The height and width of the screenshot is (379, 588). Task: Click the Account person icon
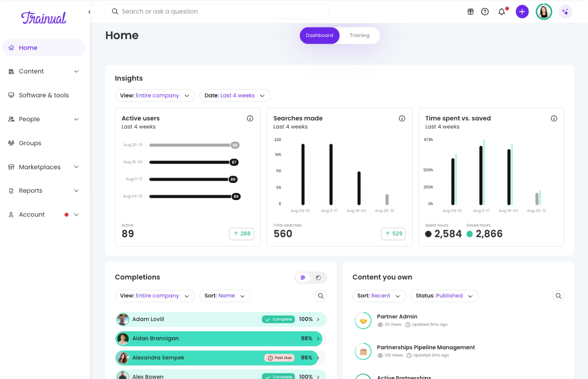coord(11,215)
